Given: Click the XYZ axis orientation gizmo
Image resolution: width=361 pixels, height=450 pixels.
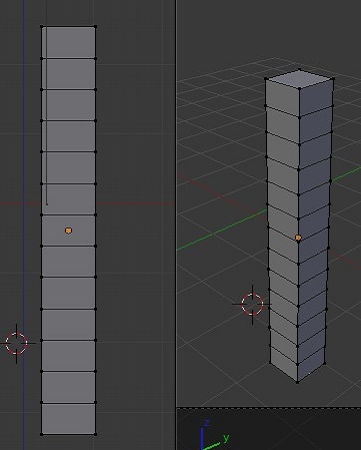Looking at the screenshot, I should pyautogui.click(x=214, y=435).
